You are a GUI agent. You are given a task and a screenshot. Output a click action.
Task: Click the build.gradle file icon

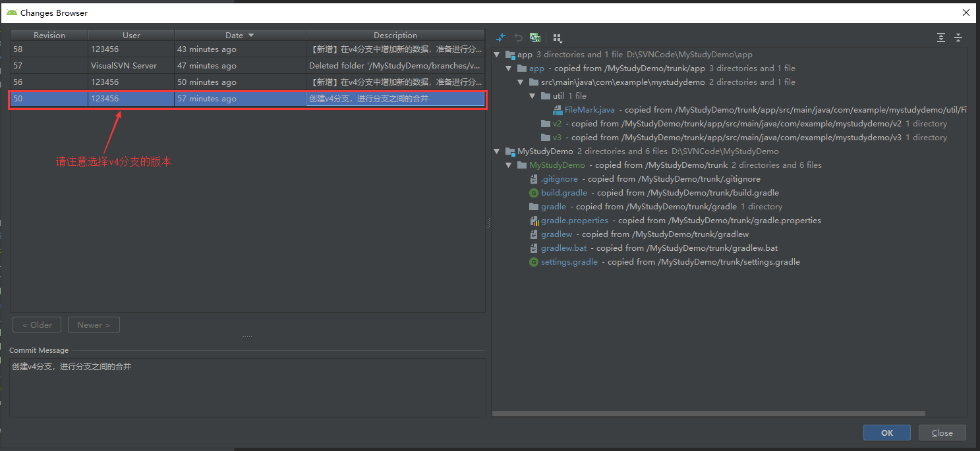(534, 193)
